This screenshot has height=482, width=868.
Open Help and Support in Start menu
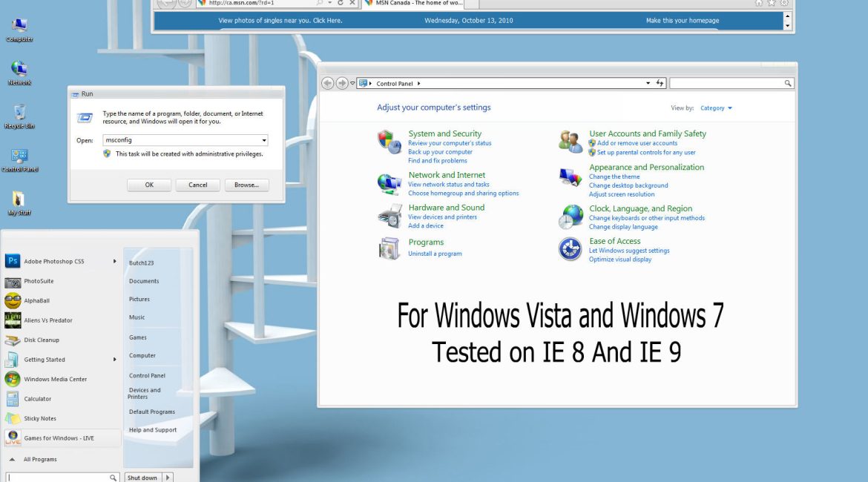coord(153,429)
